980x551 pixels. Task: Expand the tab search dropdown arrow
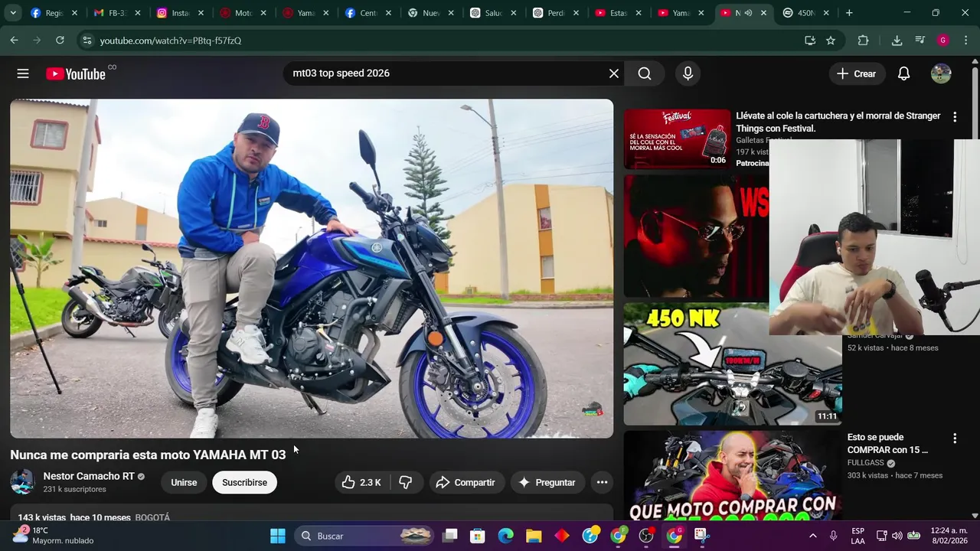[x=12, y=13]
